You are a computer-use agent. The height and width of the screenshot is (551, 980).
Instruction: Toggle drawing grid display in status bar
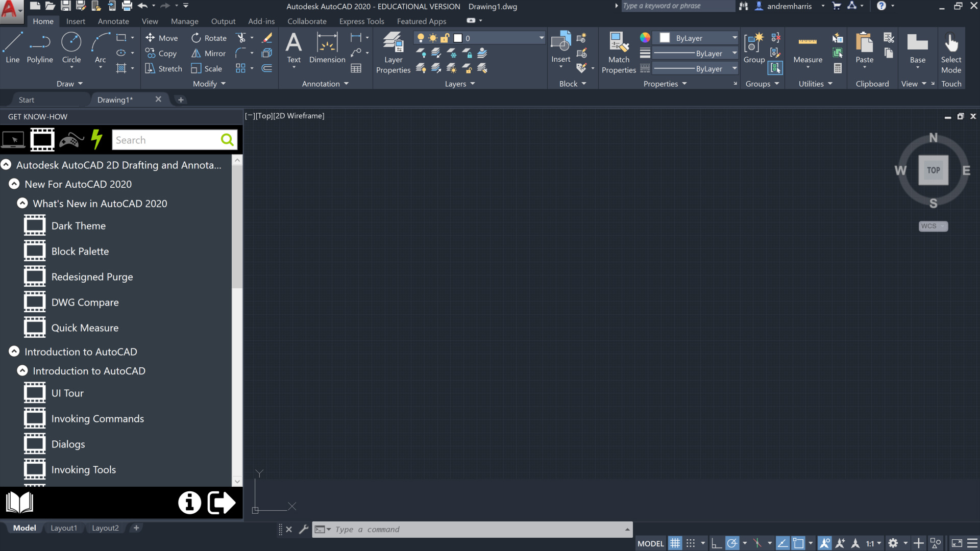[675, 543]
